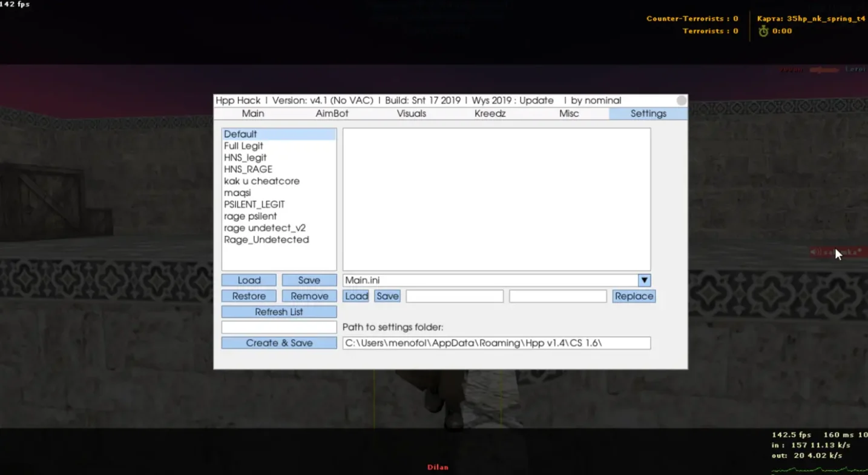
Task: Select the Misc tab
Action: point(569,113)
